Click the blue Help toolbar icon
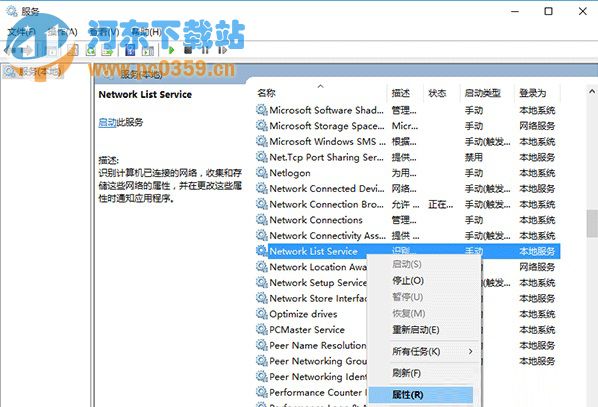 [130, 50]
